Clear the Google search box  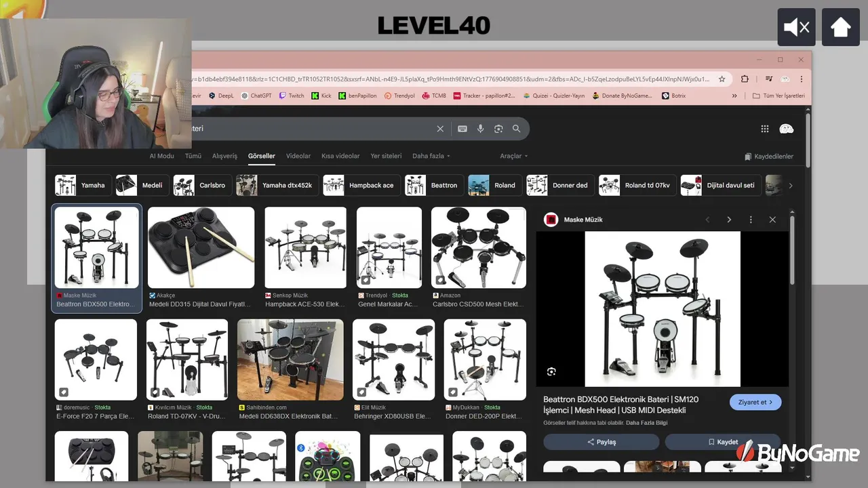[x=440, y=129]
